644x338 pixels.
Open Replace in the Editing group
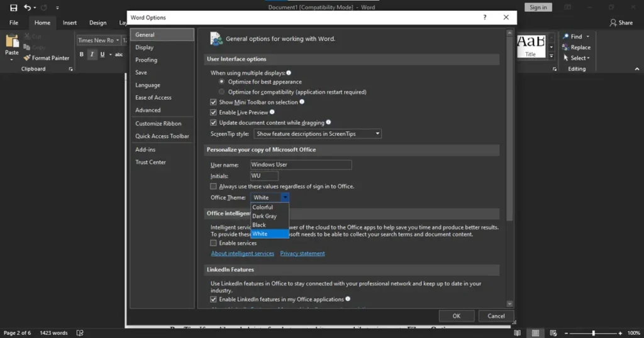pos(576,47)
